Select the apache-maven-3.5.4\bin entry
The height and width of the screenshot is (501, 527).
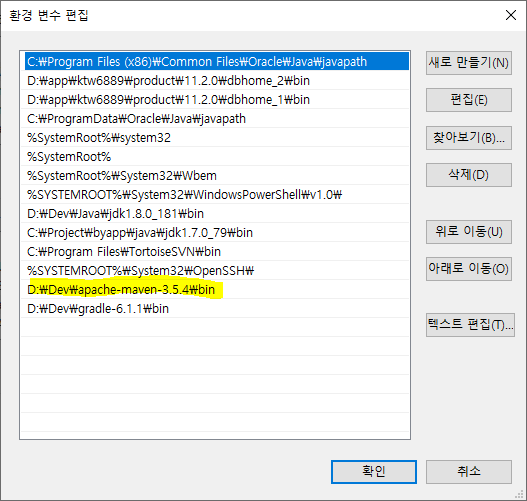[215, 289]
